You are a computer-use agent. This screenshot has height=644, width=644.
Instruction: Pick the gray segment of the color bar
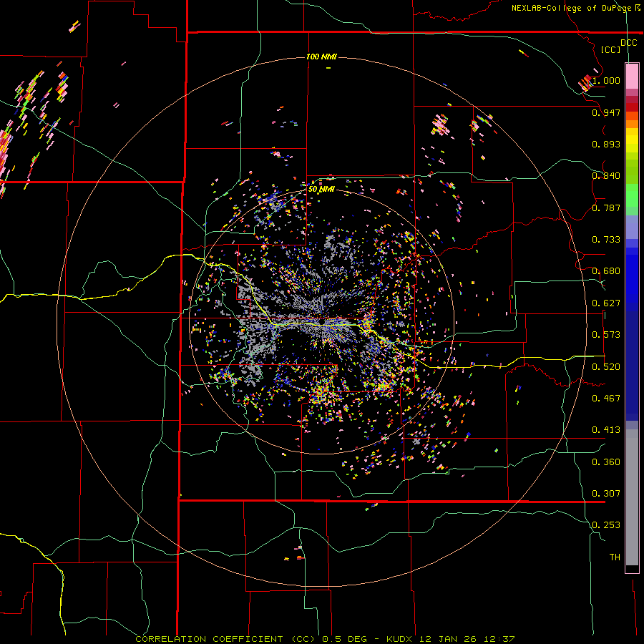click(632, 497)
